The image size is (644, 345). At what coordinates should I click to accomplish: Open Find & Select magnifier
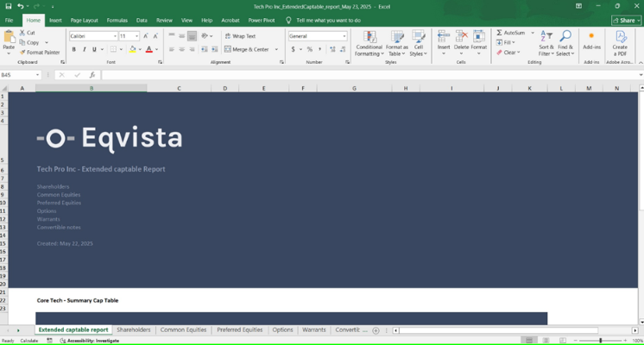click(565, 43)
